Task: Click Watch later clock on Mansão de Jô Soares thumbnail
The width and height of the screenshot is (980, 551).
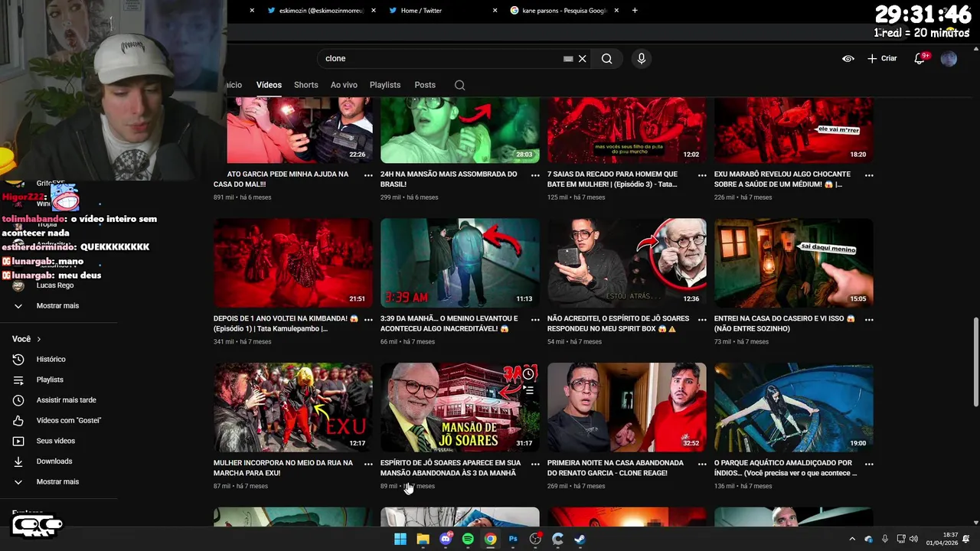Action: pos(528,373)
